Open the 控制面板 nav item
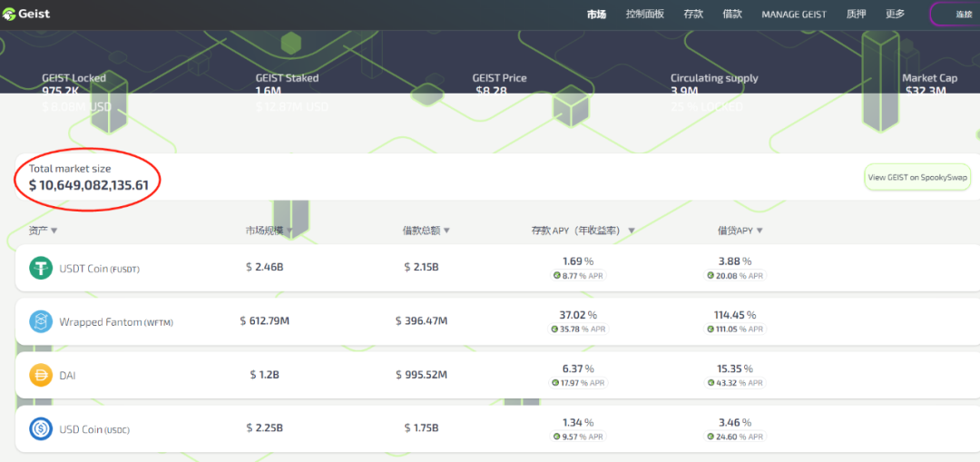Viewport: 980px width, 462px height. [645, 14]
